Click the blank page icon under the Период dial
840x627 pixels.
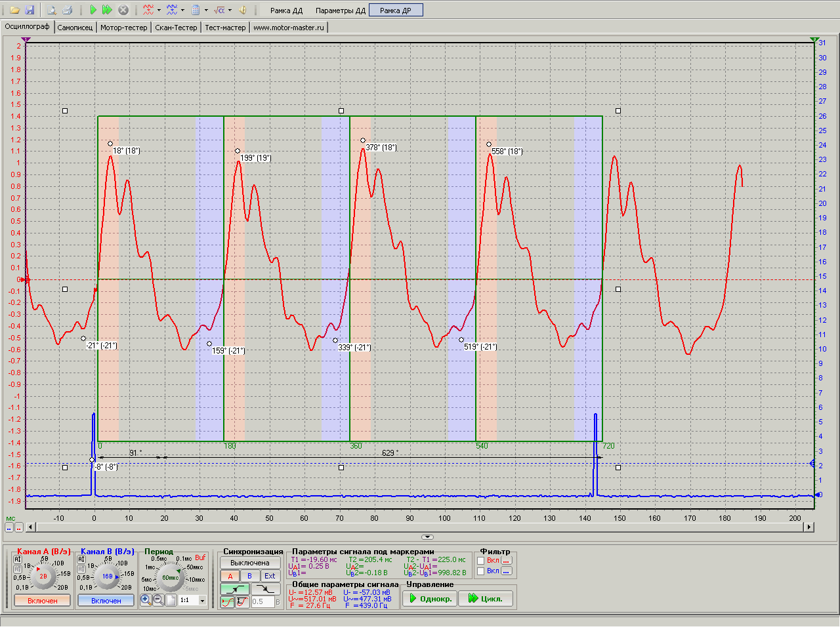coord(171,599)
